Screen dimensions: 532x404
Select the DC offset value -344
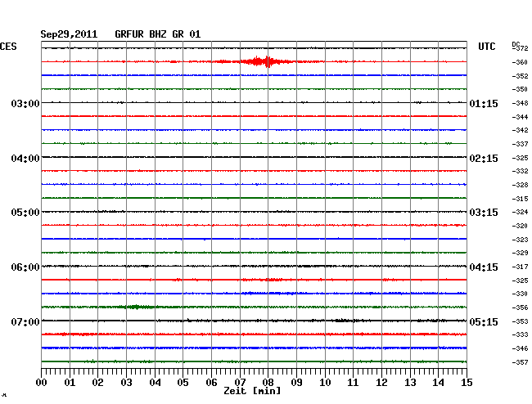tap(520, 117)
